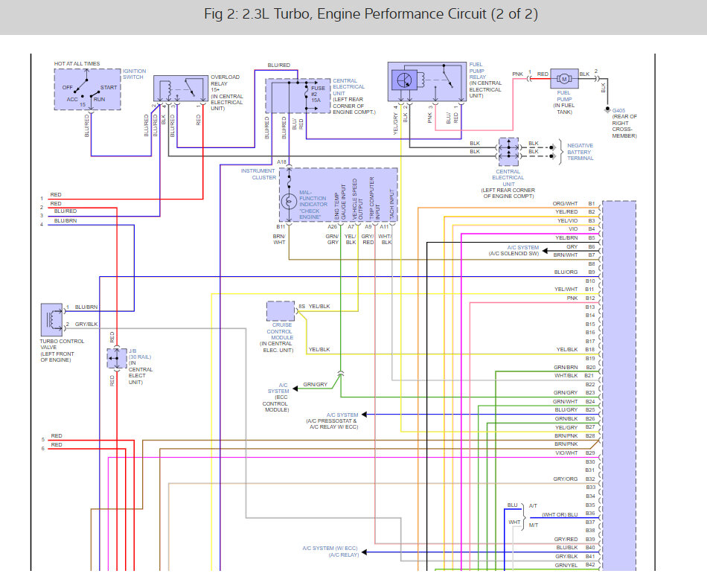Select the PNK B12 pin label
707x588 pixels.
click(x=581, y=298)
